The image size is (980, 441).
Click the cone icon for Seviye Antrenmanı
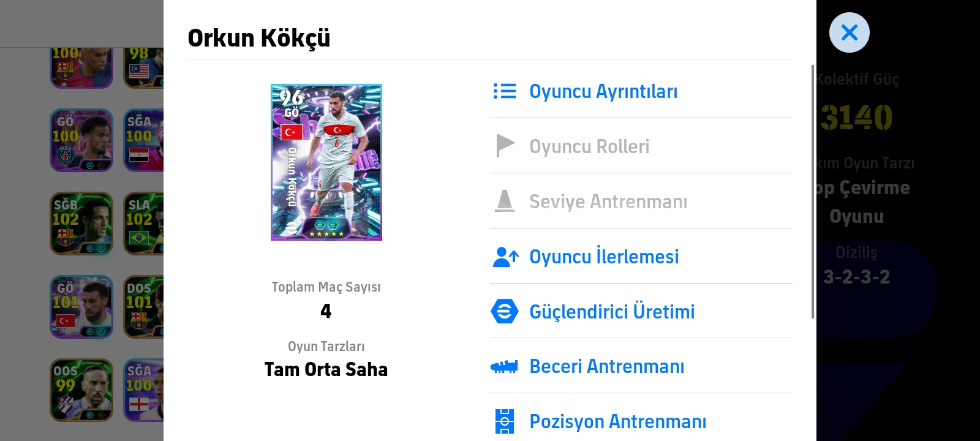click(505, 201)
